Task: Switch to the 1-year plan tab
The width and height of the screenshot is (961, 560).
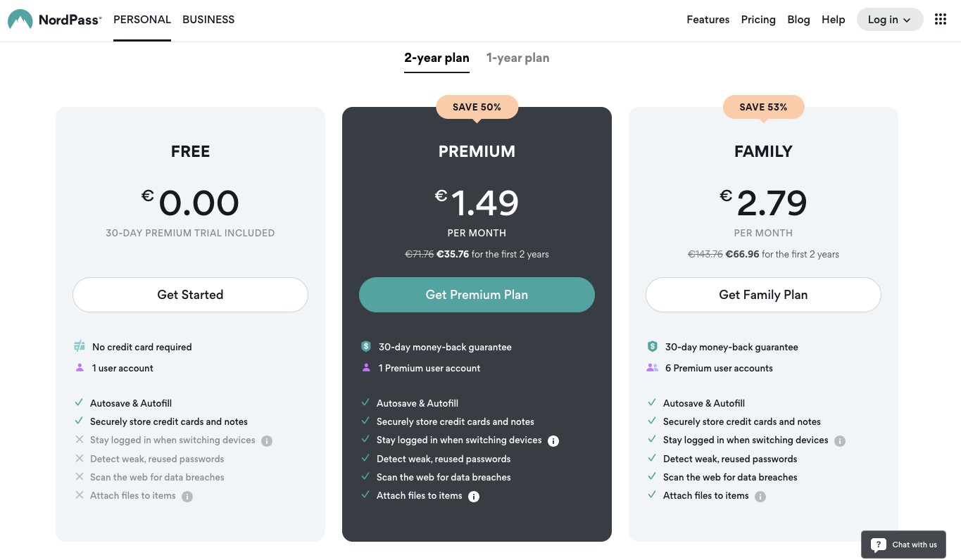Action: pyautogui.click(x=517, y=58)
